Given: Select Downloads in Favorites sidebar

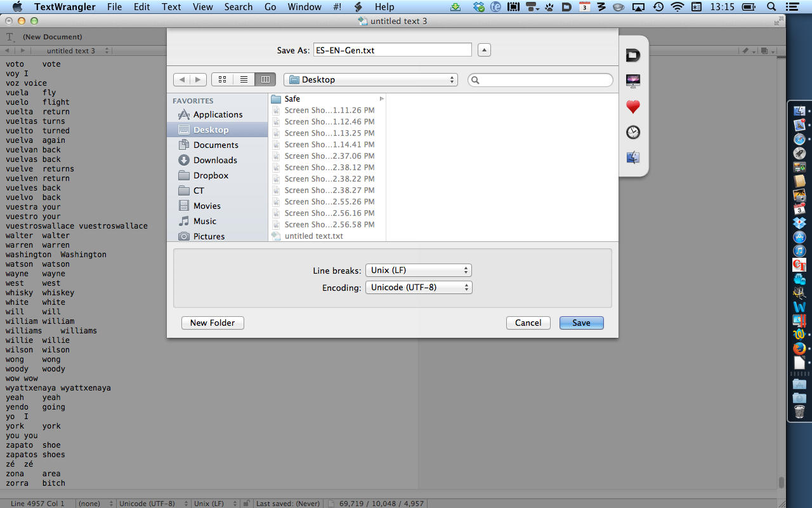Looking at the screenshot, I should [215, 160].
